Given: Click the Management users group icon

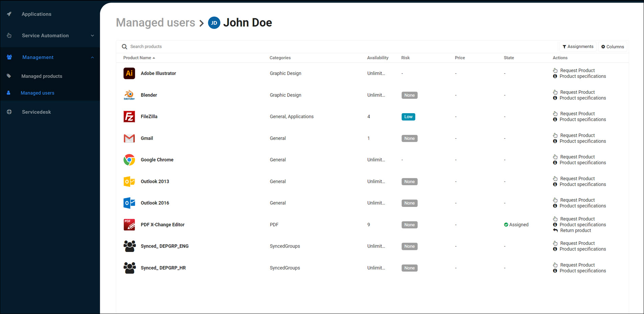Looking at the screenshot, I should [9, 57].
